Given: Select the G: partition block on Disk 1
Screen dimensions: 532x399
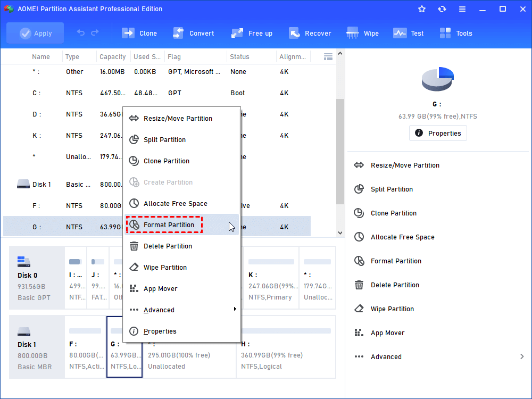Looking at the screenshot, I should (124, 347).
